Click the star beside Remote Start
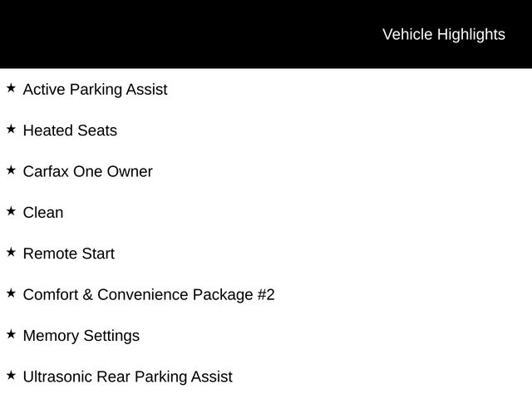Screen dimensions: 532x399 (x=11, y=252)
